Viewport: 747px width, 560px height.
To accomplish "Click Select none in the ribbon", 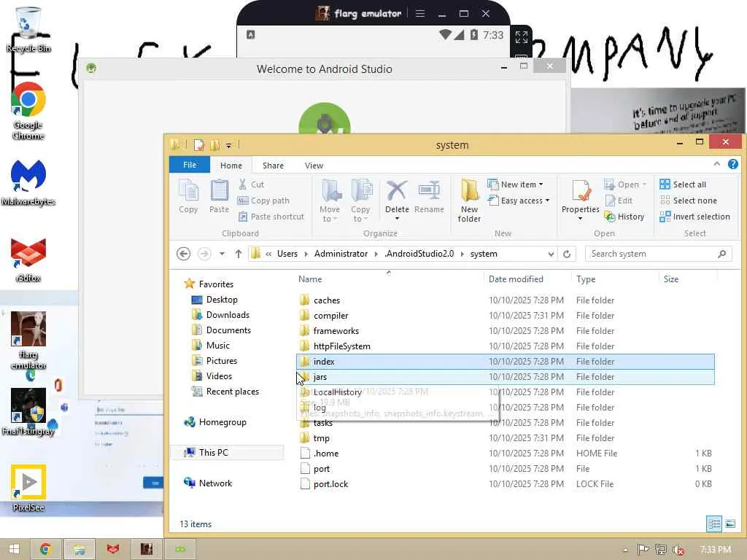I will [x=689, y=201].
